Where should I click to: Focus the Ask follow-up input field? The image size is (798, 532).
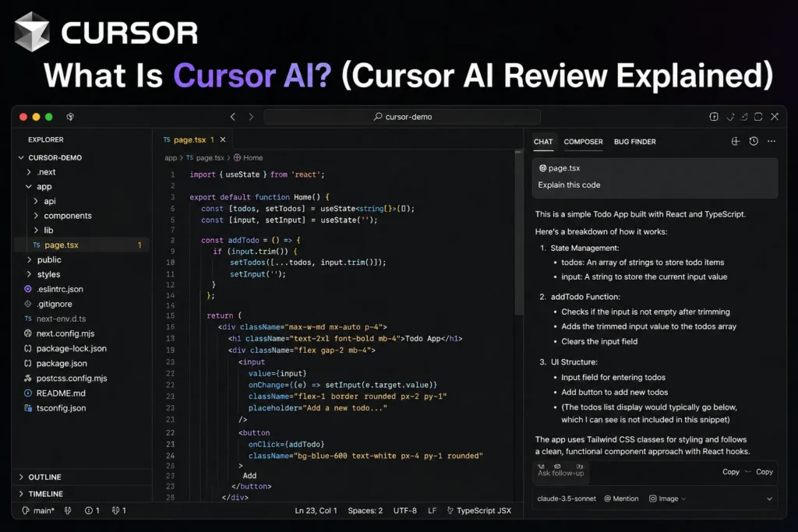coord(560,473)
